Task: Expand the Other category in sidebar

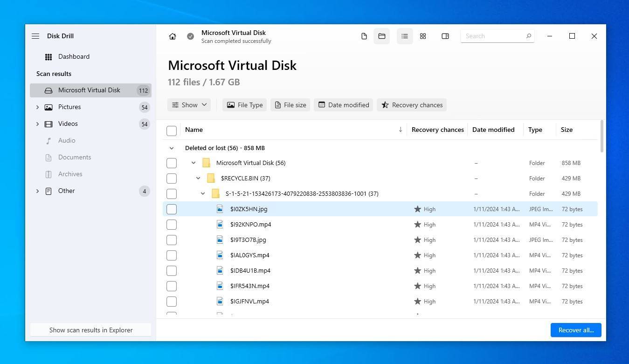Action: [38, 191]
